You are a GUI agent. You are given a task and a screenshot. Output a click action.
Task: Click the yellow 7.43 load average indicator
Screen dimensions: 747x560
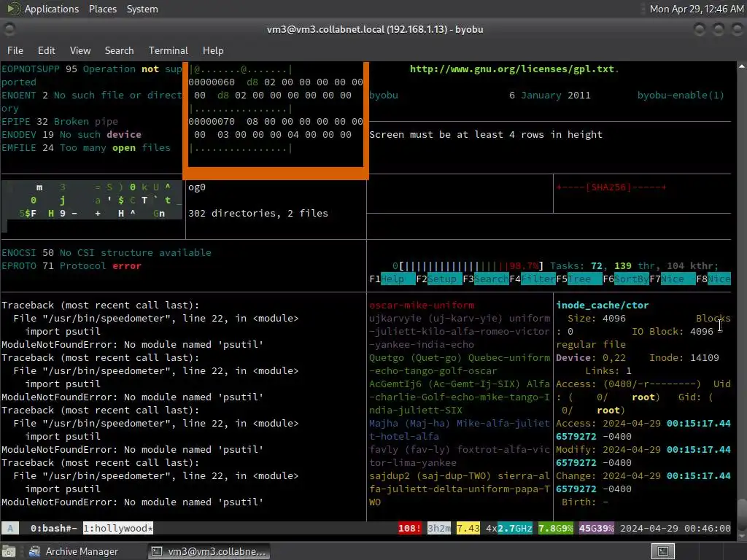(x=468, y=528)
